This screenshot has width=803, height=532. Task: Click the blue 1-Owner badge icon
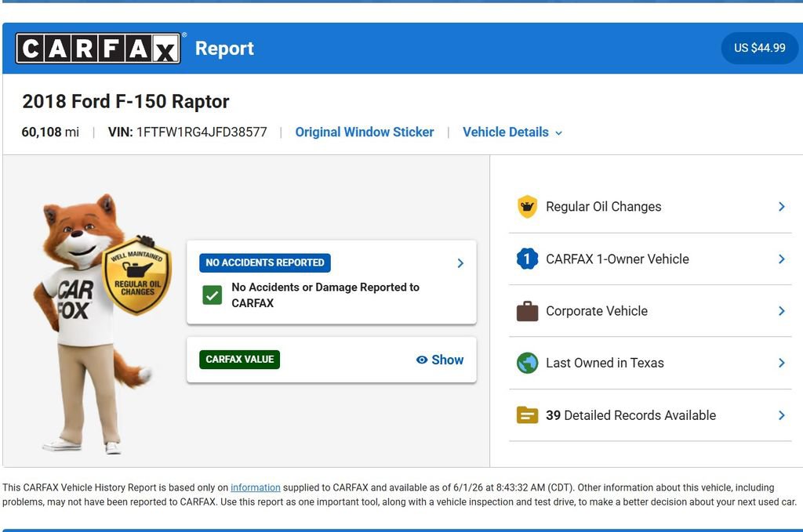pos(527,259)
